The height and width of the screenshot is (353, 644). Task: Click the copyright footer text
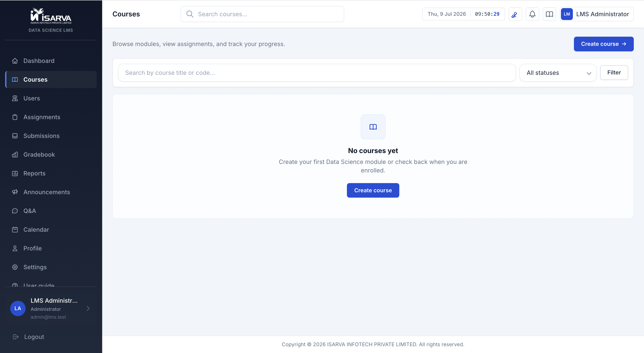(373, 344)
